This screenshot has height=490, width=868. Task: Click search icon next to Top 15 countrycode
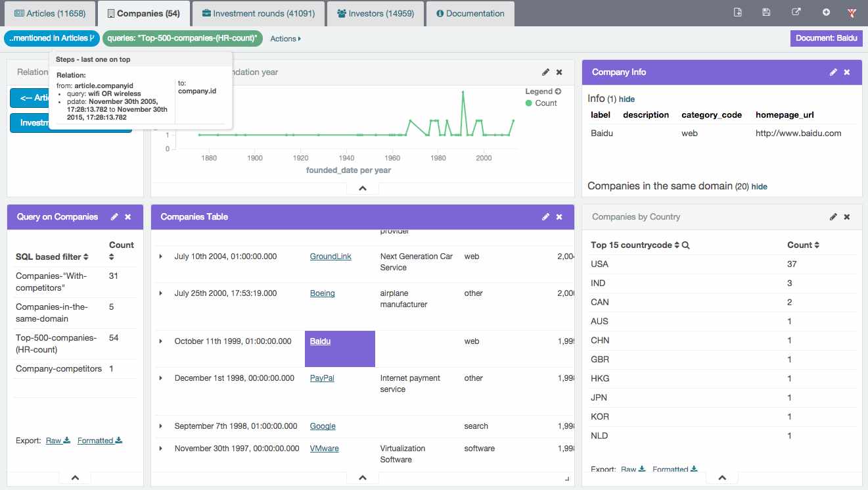(686, 245)
